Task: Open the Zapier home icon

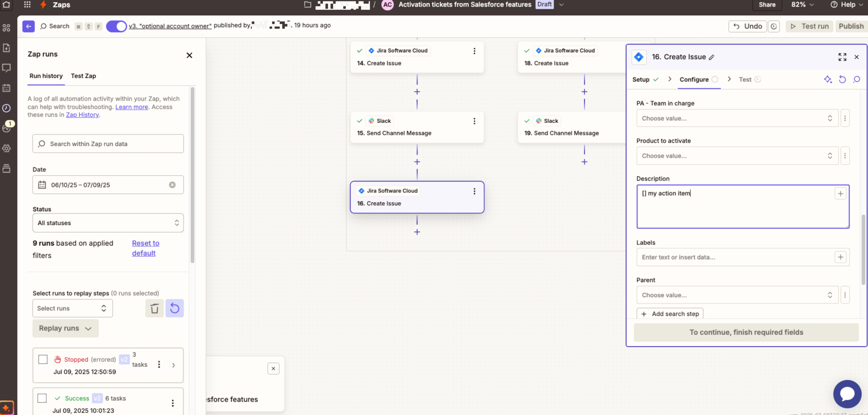Action: (7, 5)
